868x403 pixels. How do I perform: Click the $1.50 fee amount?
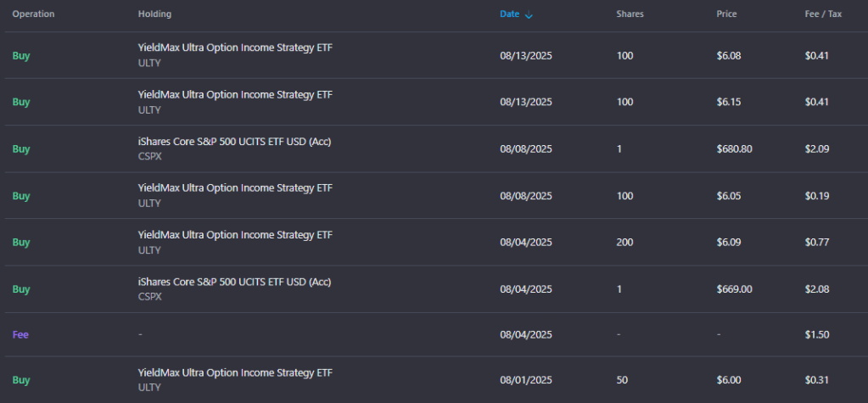click(x=817, y=335)
